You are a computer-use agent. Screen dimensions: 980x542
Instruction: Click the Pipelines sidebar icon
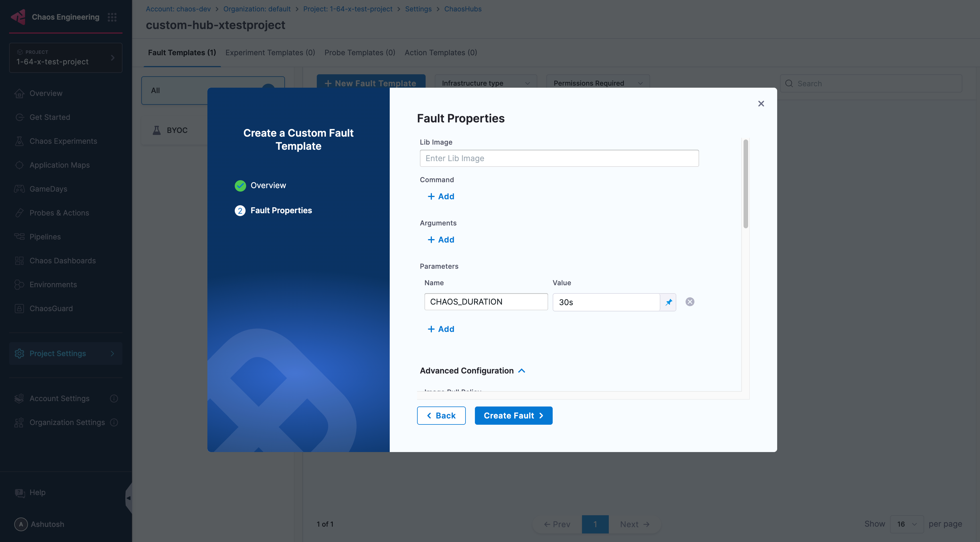(x=19, y=236)
